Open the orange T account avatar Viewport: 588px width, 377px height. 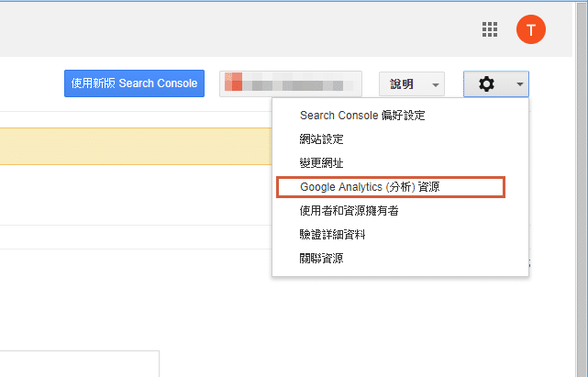coord(530,29)
